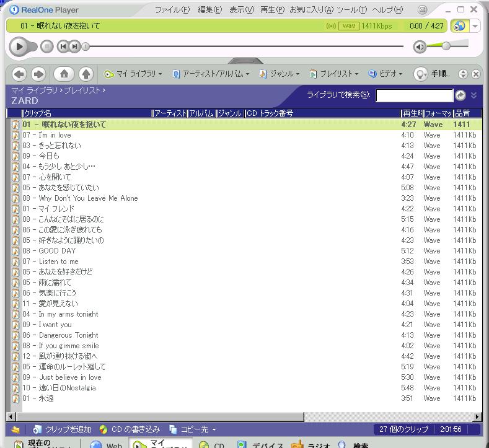Switch to the ラジオ tab

tap(311, 444)
